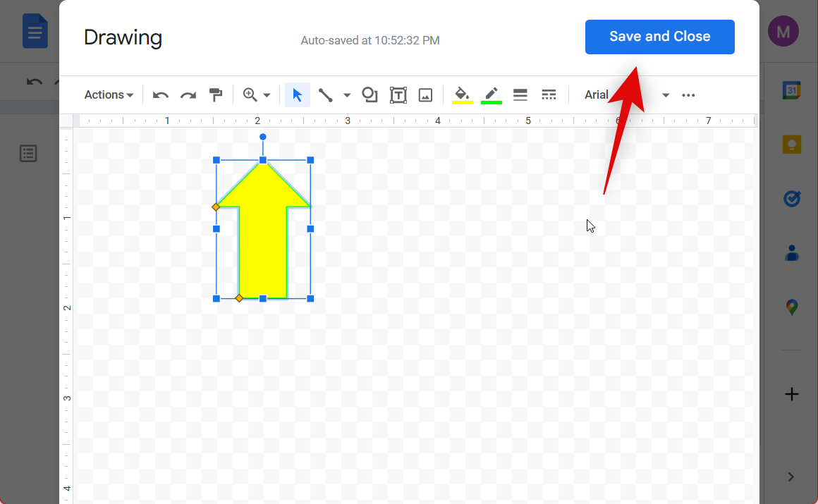
Task: Open Google Calendar side panel
Action: [791, 90]
